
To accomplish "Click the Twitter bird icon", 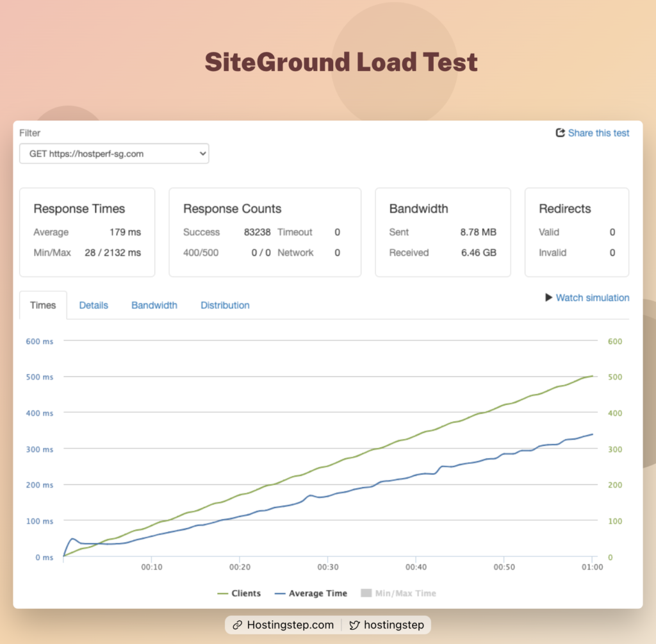I will [354, 625].
